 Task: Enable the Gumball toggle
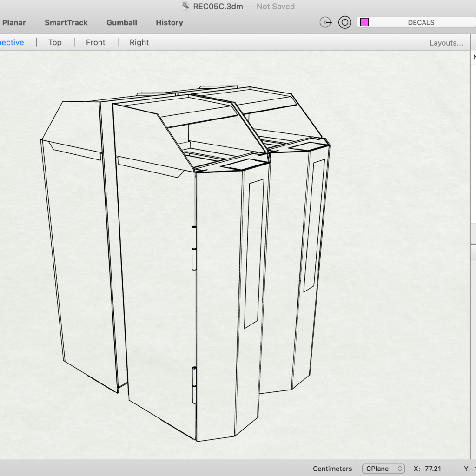[x=122, y=22]
